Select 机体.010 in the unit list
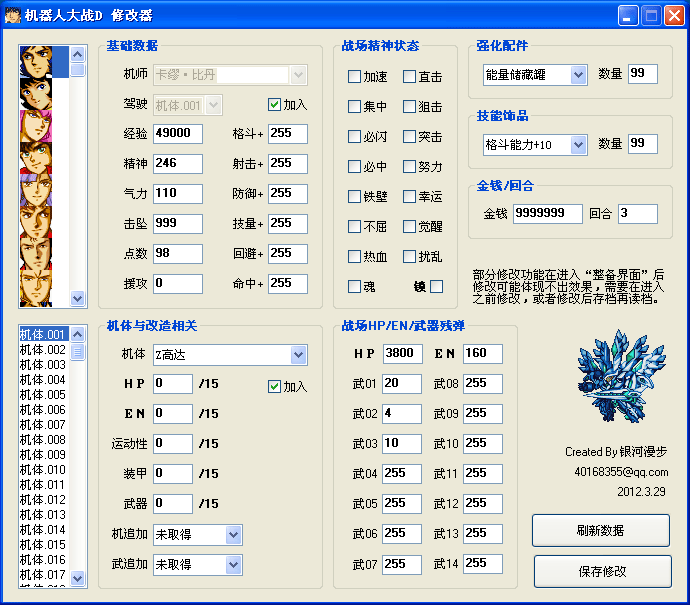The height and width of the screenshot is (605, 690). [43, 470]
